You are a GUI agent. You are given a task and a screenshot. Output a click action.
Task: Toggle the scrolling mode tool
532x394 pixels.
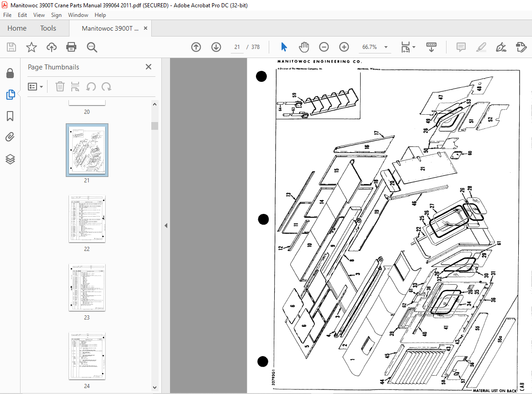[x=431, y=47]
